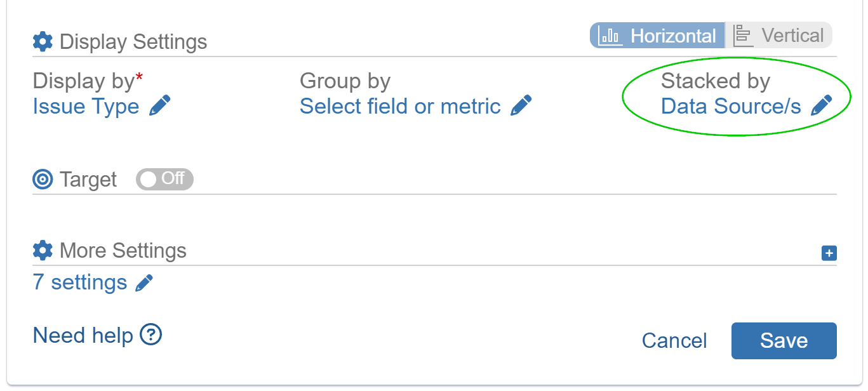Expand More Settings with the plus button
The width and height of the screenshot is (868, 391).
click(829, 253)
